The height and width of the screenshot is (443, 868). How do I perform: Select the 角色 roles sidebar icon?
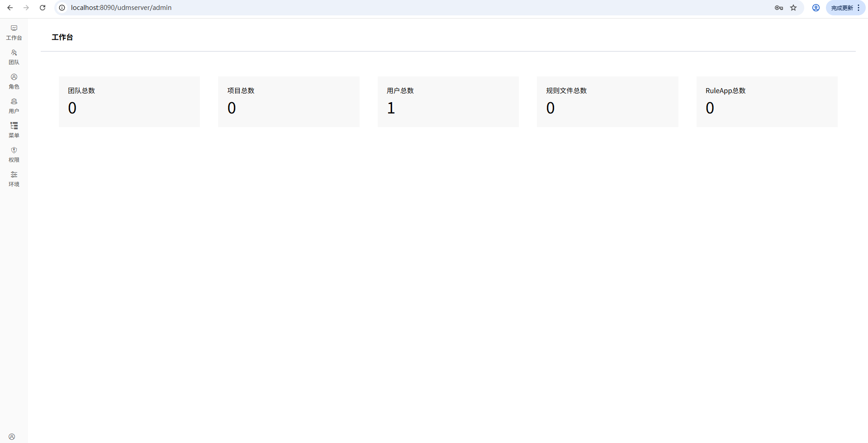[x=14, y=81]
